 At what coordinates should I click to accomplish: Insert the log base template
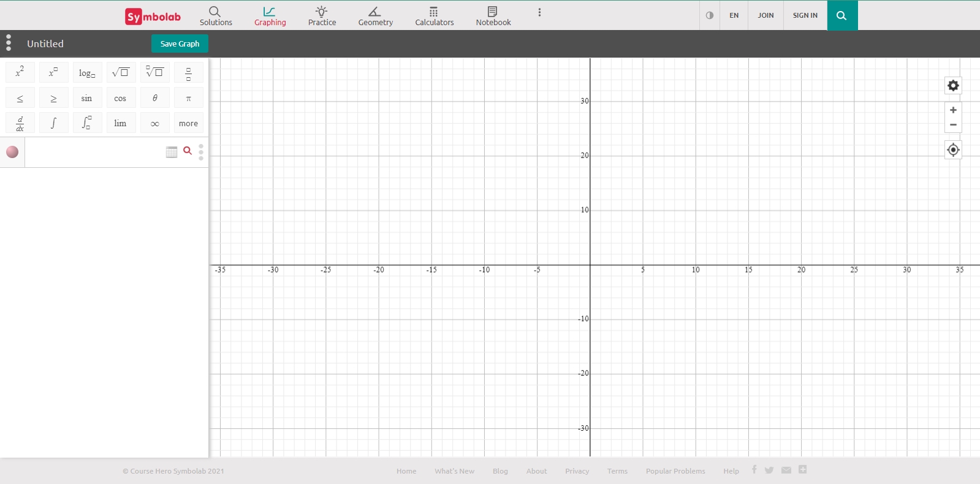pos(87,72)
